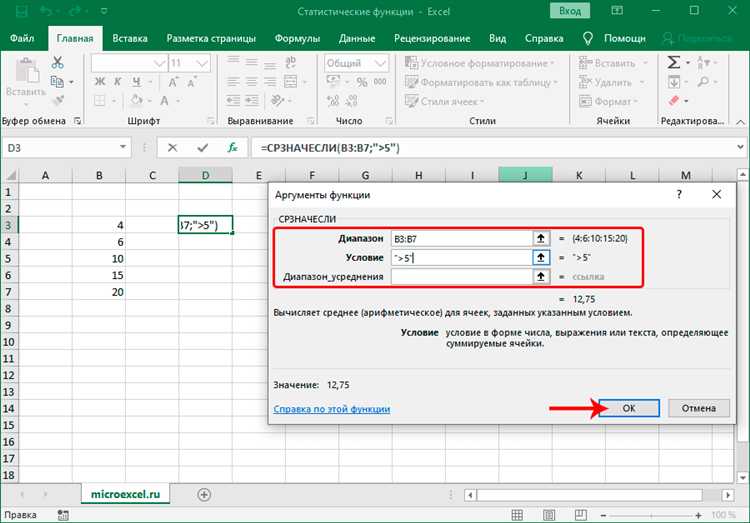Click the font color A icon

point(164,100)
